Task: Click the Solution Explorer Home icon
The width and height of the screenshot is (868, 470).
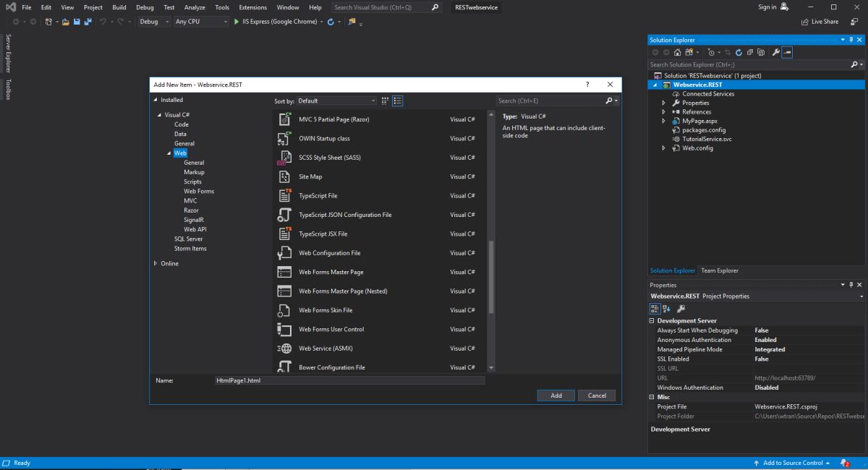Action: tap(677, 52)
